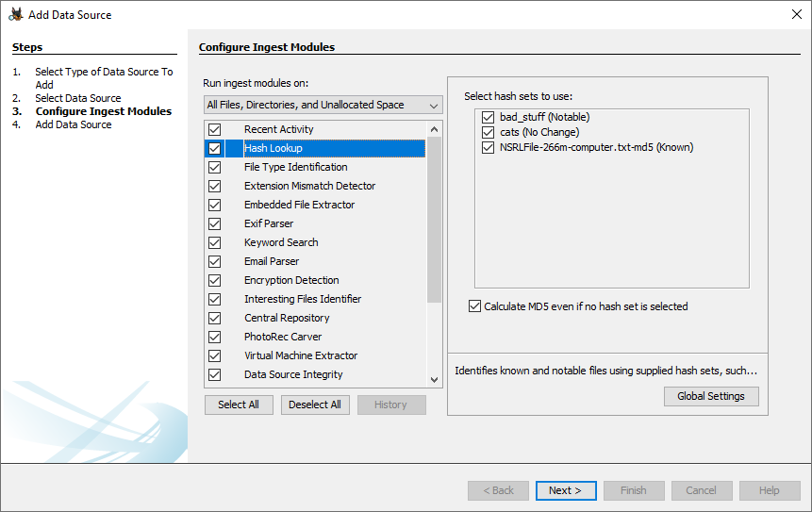The height and width of the screenshot is (512, 812).
Task: Select the Email Parser module label
Action: (272, 261)
